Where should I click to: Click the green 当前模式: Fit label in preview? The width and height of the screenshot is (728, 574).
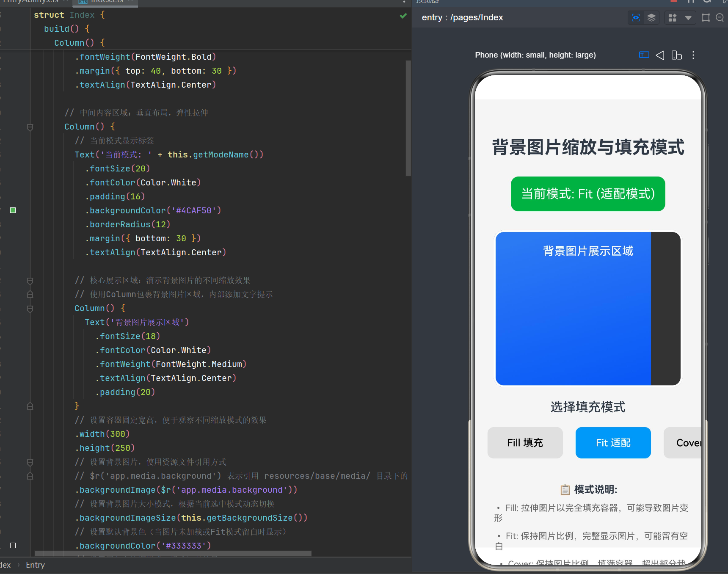(x=588, y=194)
